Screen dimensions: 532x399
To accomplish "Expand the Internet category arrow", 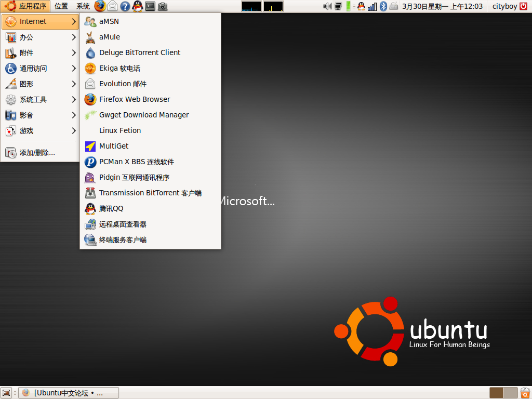I will 74,21.
